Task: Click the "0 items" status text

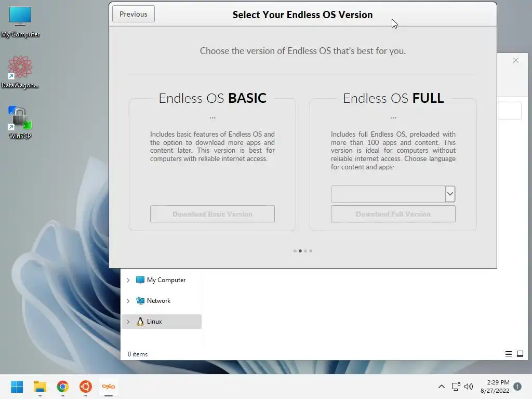Action: click(137, 354)
